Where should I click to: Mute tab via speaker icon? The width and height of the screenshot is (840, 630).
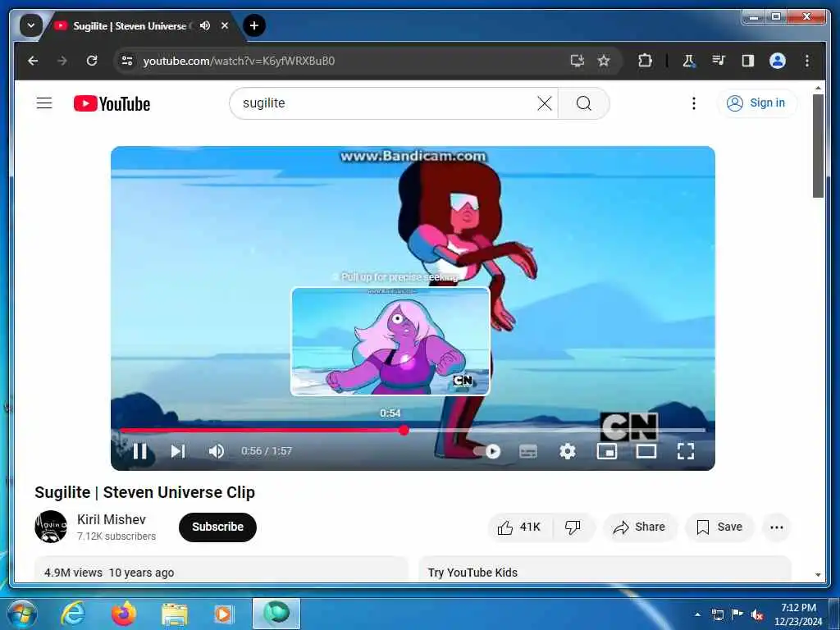204,25
